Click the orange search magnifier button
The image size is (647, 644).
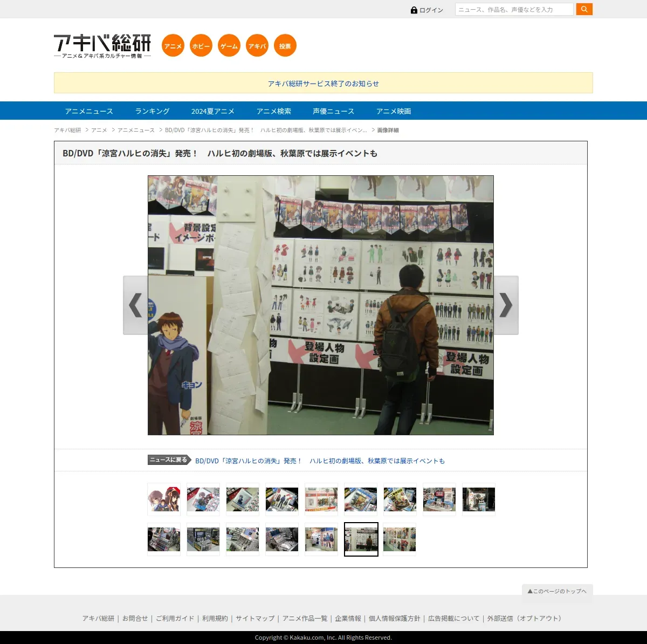click(584, 9)
